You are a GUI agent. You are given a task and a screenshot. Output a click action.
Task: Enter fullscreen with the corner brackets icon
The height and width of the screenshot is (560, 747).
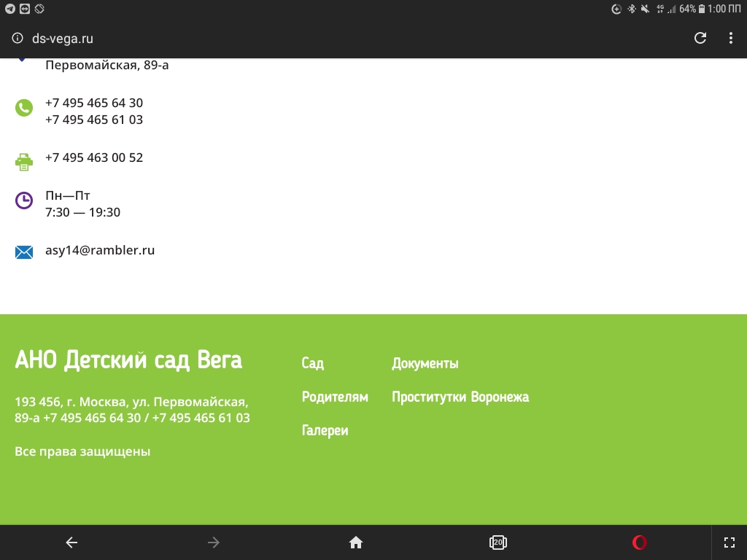[x=729, y=542]
